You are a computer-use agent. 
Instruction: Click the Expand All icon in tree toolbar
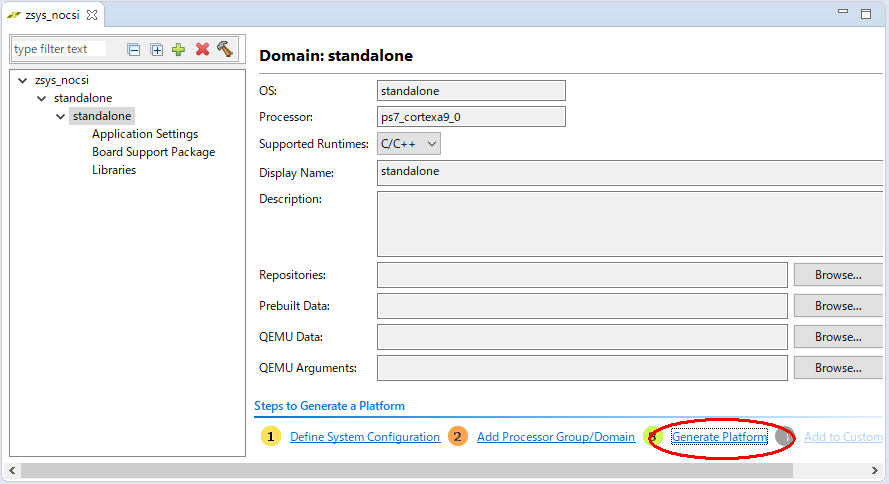point(157,49)
